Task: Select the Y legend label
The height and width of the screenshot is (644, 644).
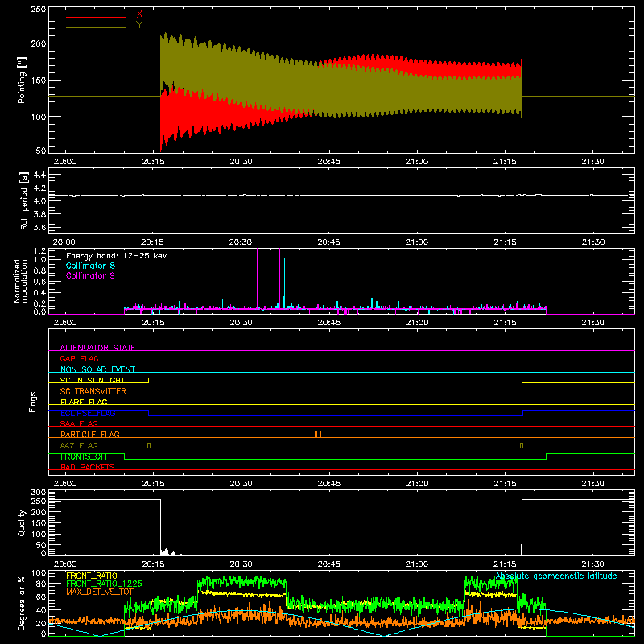Action: (x=139, y=25)
